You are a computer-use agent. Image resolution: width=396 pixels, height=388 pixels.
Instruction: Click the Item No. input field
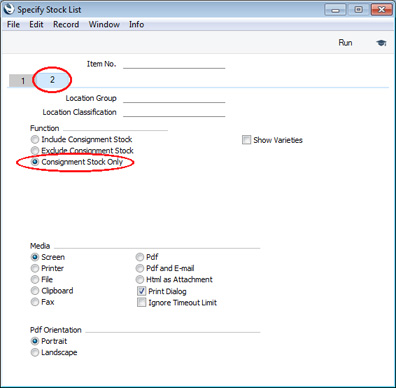tap(174, 64)
